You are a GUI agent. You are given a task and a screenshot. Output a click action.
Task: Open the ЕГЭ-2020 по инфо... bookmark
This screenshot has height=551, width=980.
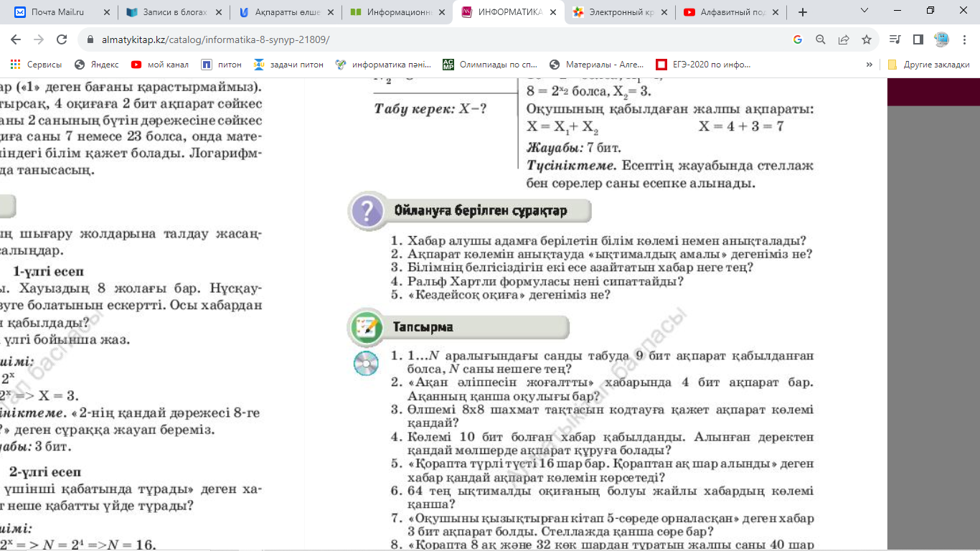click(703, 64)
